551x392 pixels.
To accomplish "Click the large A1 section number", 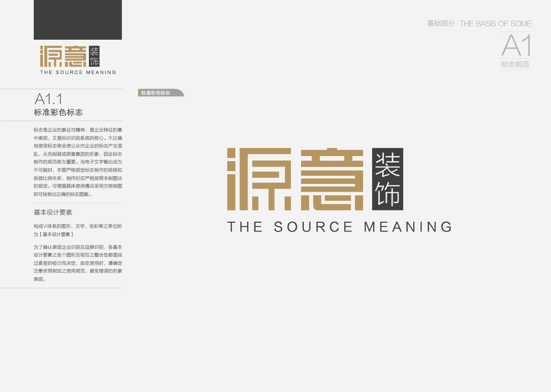I will tap(516, 46).
